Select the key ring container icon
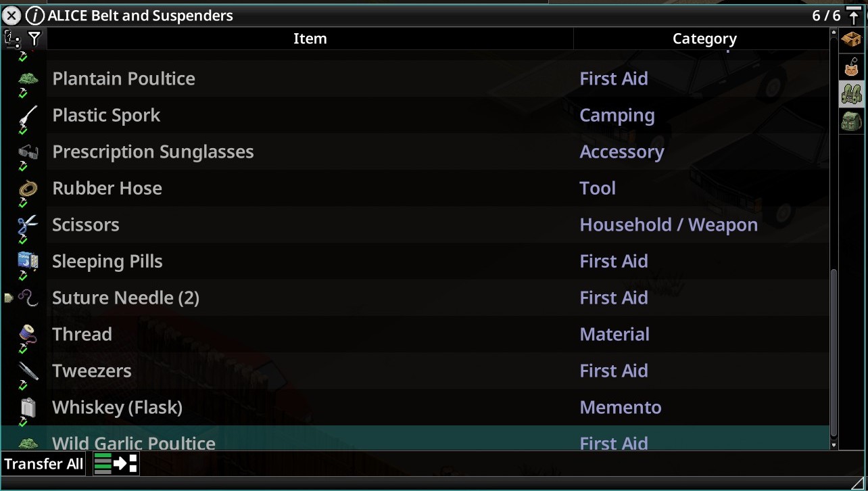This screenshot has height=491, width=868. coord(851,66)
